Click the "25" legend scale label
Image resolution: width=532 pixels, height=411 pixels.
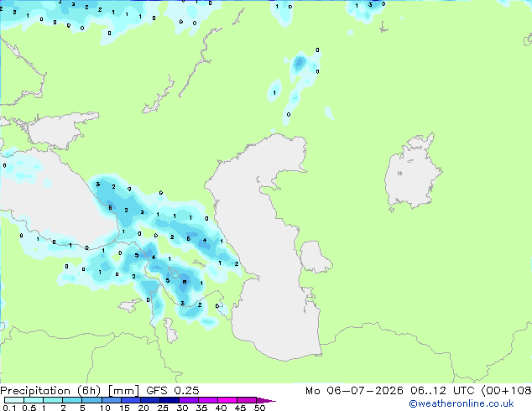point(163,408)
